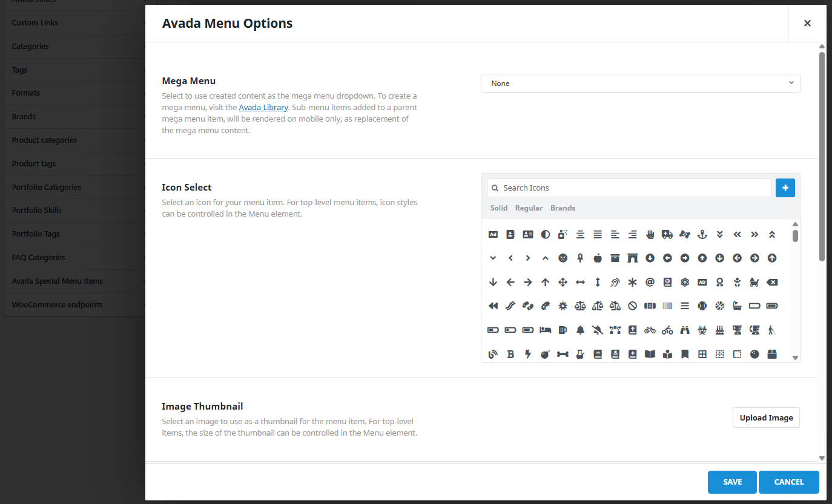Choose the bold letter B icon
Viewport: 832px width, 504px height.
pyautogui.click(x=510, y=354)
